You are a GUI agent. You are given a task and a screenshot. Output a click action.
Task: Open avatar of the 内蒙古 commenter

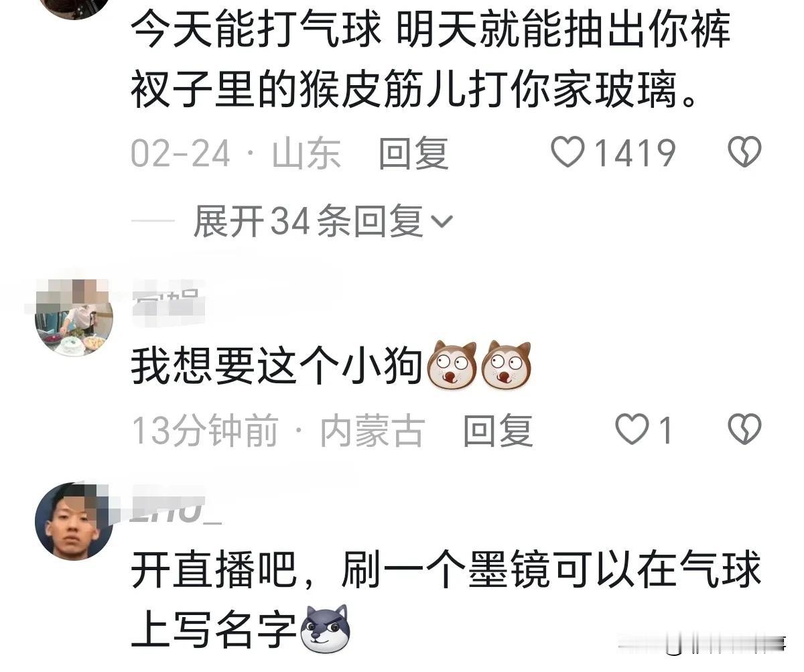(74, 318)
